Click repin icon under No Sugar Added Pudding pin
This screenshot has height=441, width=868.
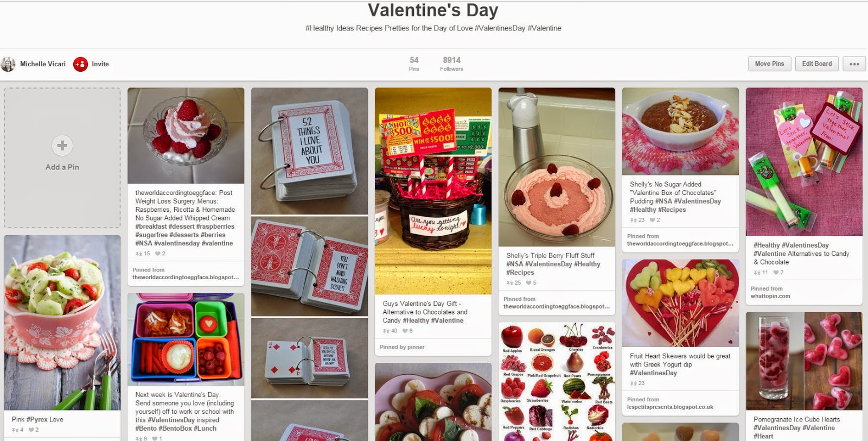tap(633, 220)
